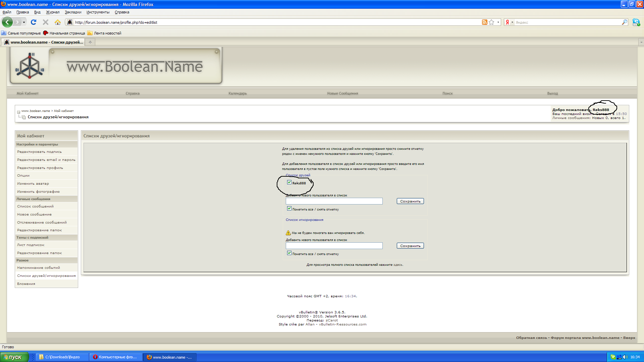Screen dimensions: 644x362
Task: Open the Закладки menu
Action: tap(73, 12)
